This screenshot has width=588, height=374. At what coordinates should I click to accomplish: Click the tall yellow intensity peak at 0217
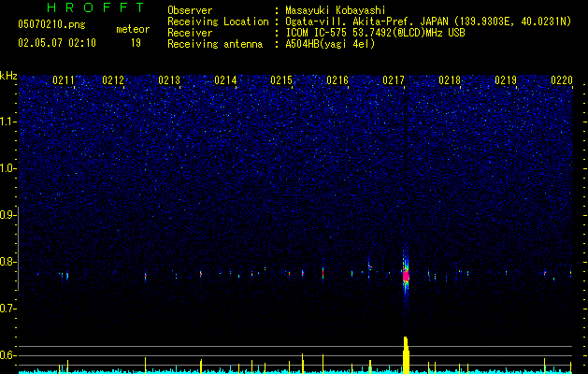pos(406,355)
